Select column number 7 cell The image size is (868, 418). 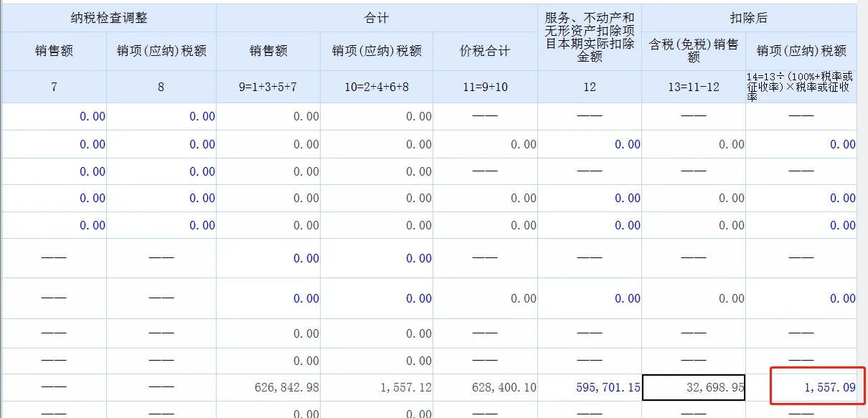click(54, 87)
